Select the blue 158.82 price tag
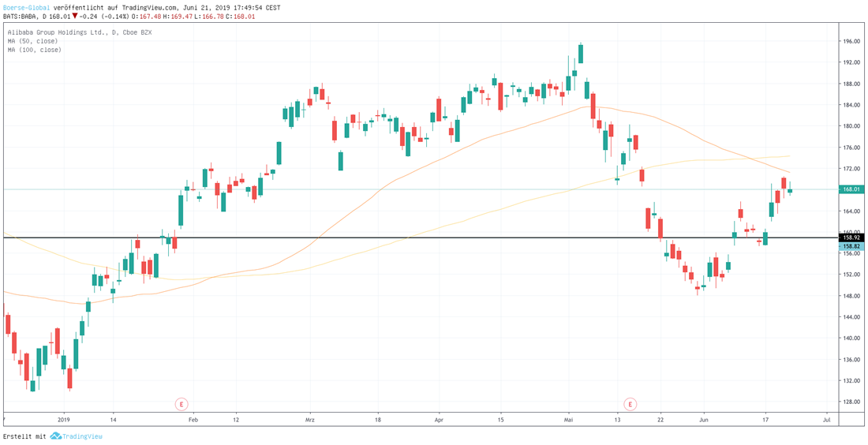The width and height of the screenshot is (868, 445). point(851,246)
